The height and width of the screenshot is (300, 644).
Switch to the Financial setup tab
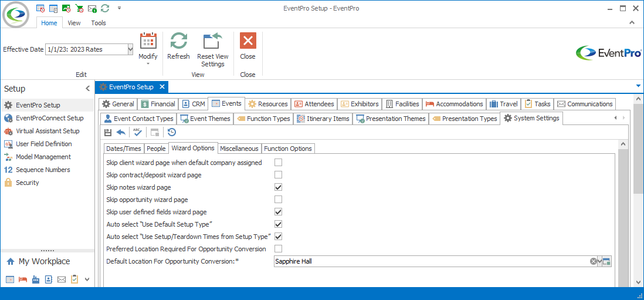tap(158, 104)
